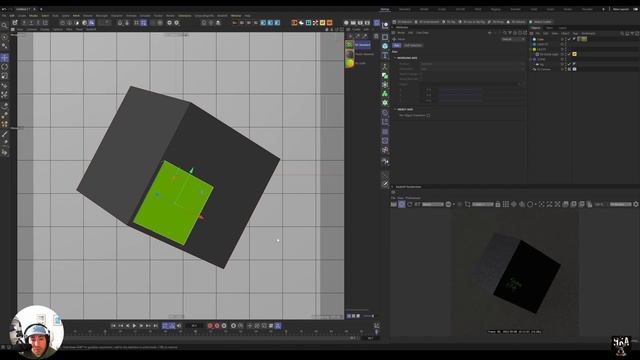The width and height of the screenshot is (640, 360).
Task: Click the first orange render icon in top toolbar
Action: (294, 23)
